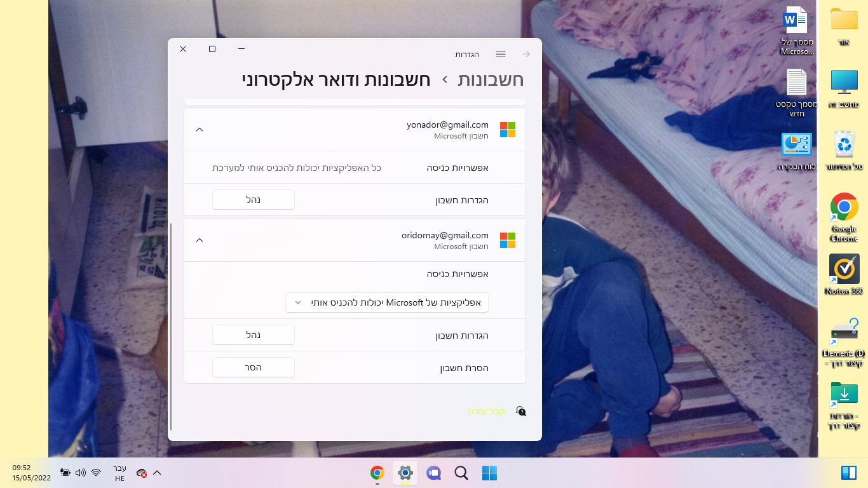
Task: Click the Settings window vertical scrollbar
Action: click(x=171, y=327)
